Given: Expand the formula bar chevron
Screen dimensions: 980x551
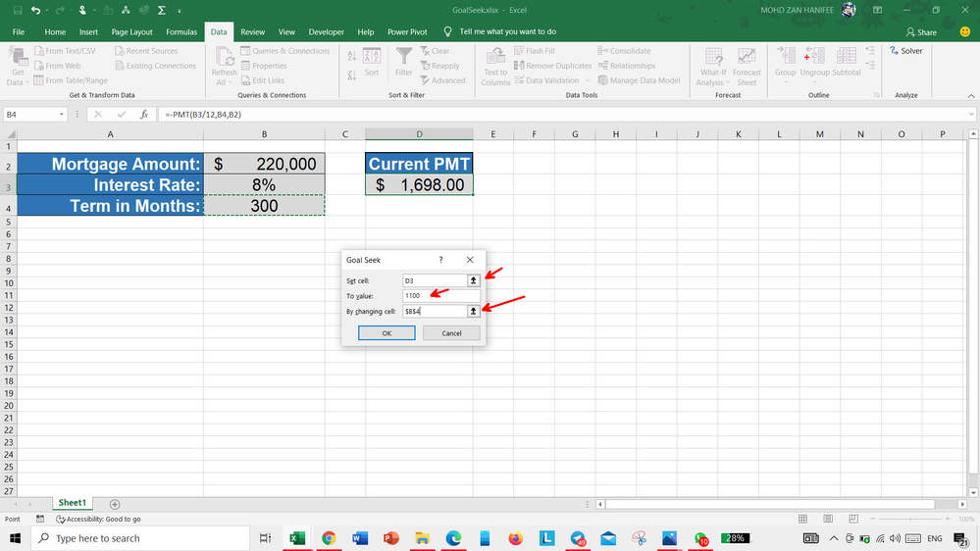Looking at the screenshot, I should pos(971,115).
